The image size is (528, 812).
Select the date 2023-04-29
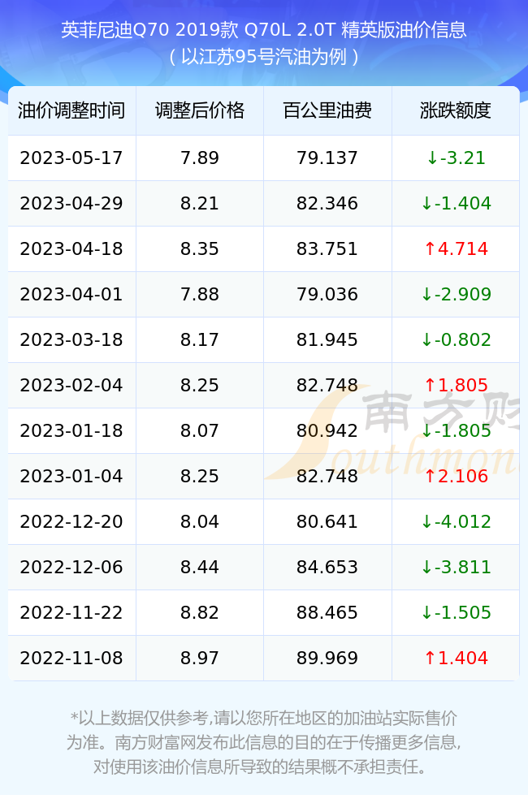(71, 204)
